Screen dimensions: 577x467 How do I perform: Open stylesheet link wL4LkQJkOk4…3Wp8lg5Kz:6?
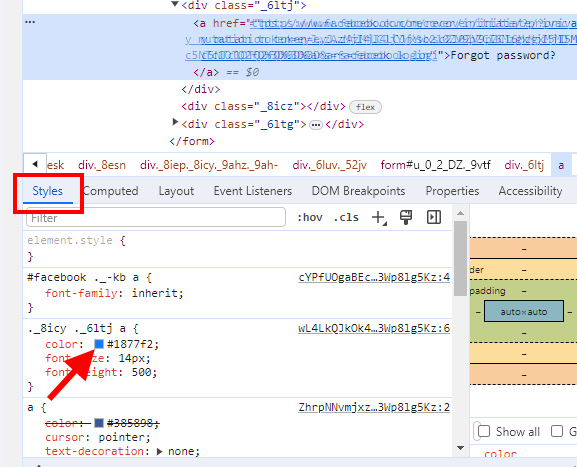pyautogui.click(x=374, y=328)
